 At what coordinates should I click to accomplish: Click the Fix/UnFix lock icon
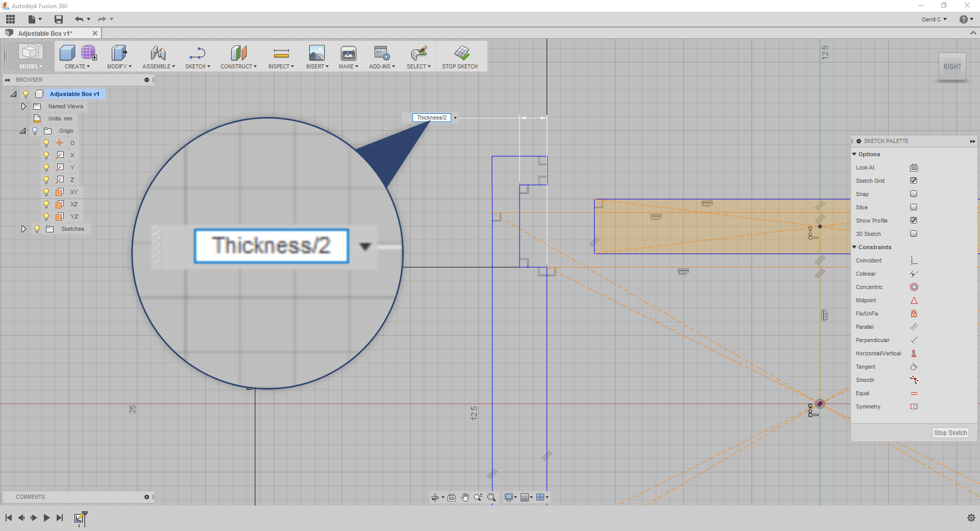pyautogui.click(x=914, y=313)
